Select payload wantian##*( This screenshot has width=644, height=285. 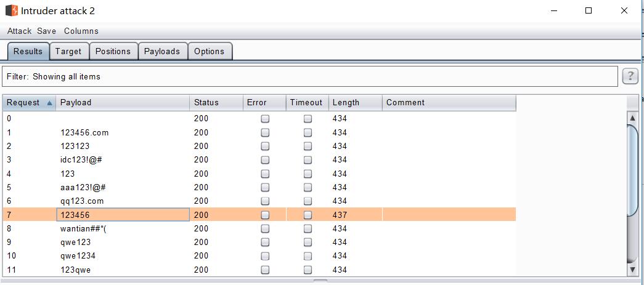[x=83, y=228]
